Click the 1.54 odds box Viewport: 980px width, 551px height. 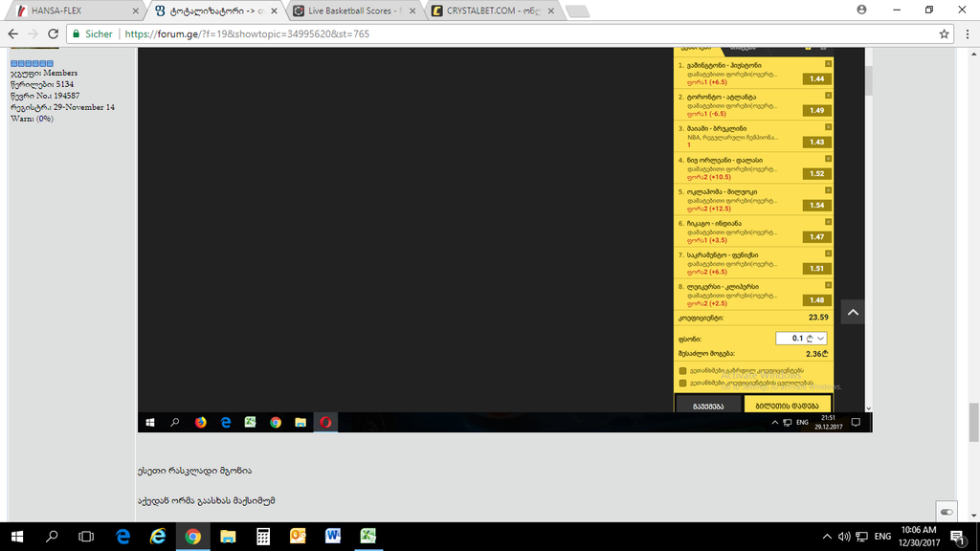[x=817, y=205]
